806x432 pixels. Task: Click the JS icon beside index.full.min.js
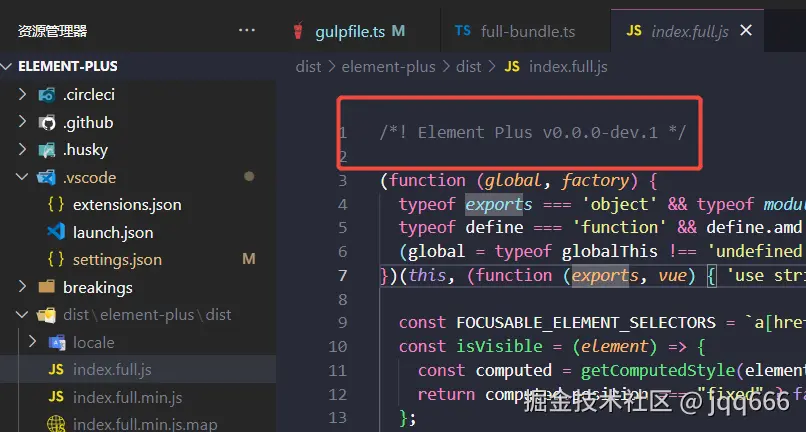click(x=56, y=397)
